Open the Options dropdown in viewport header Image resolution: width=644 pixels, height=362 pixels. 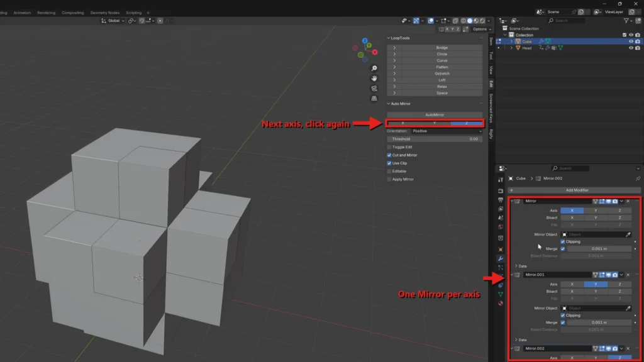[482, 29]
